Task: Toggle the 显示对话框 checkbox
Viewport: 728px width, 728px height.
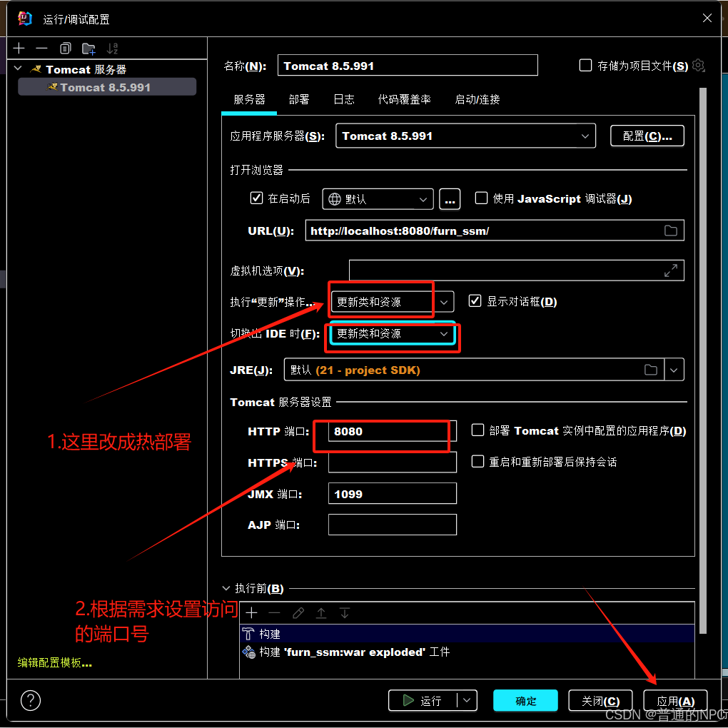Action: coord(475,301)
